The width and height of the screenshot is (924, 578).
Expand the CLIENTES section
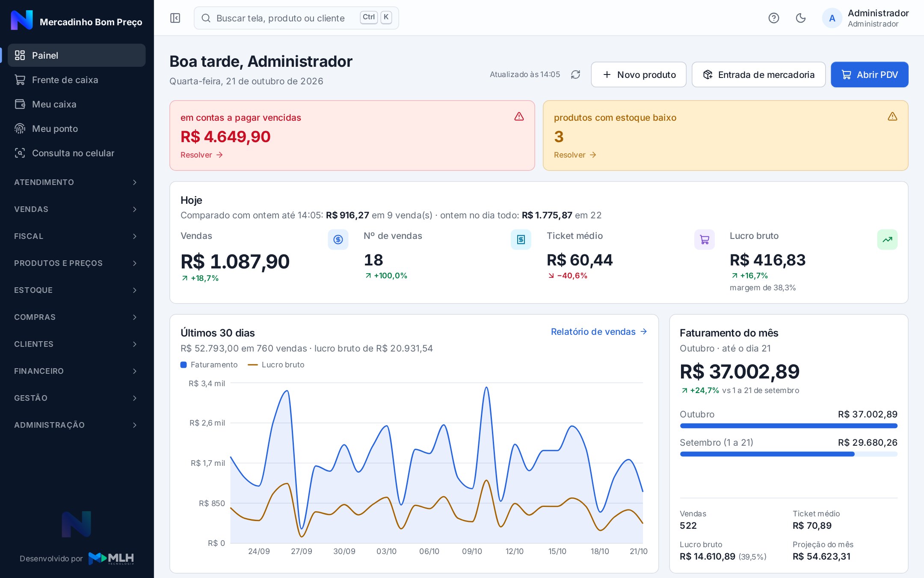click(77, 344)
